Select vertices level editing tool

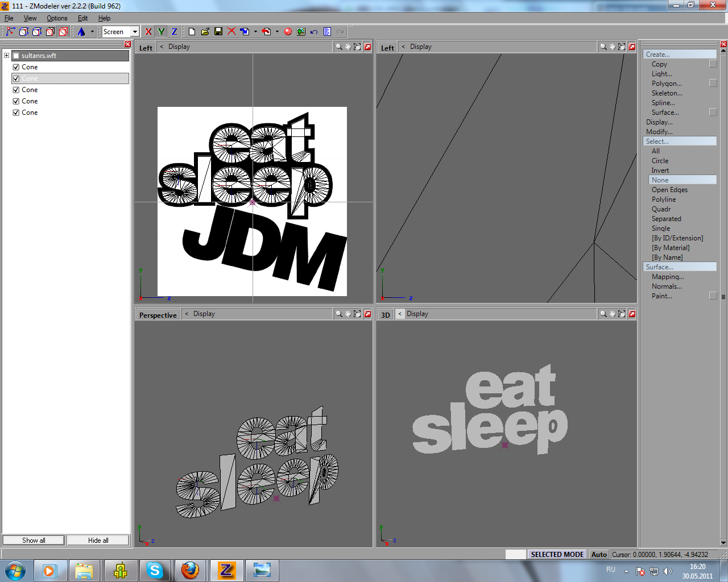click(x=10, y=32)
